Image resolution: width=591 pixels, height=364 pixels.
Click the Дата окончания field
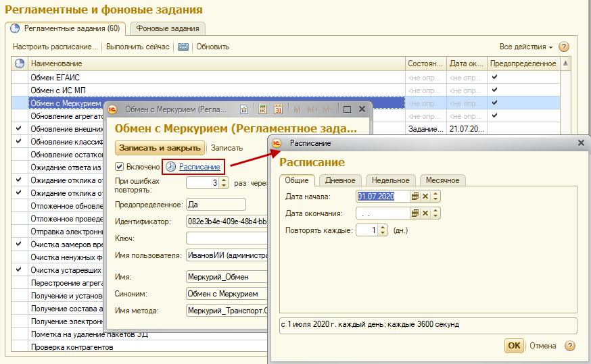(383, 213)
